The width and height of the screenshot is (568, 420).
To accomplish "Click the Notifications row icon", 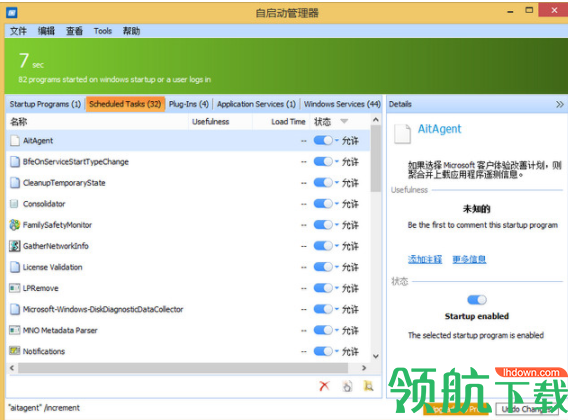I will [x=14, y=351].
